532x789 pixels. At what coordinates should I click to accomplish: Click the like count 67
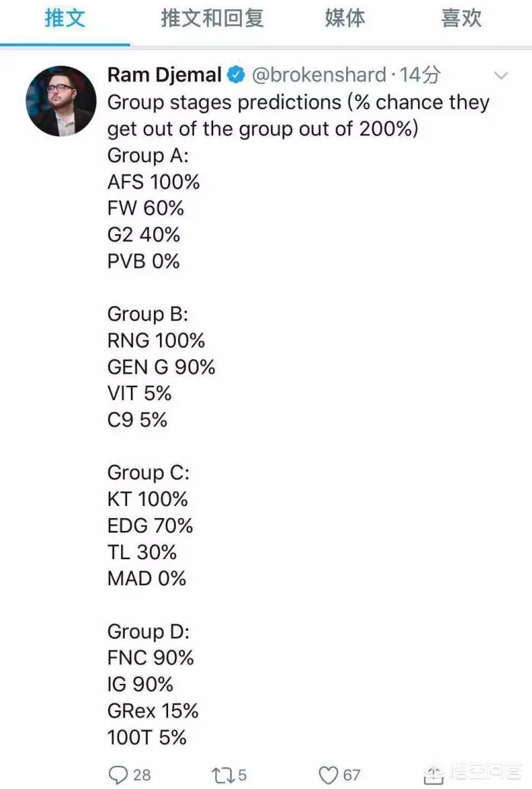click(352, 775)
